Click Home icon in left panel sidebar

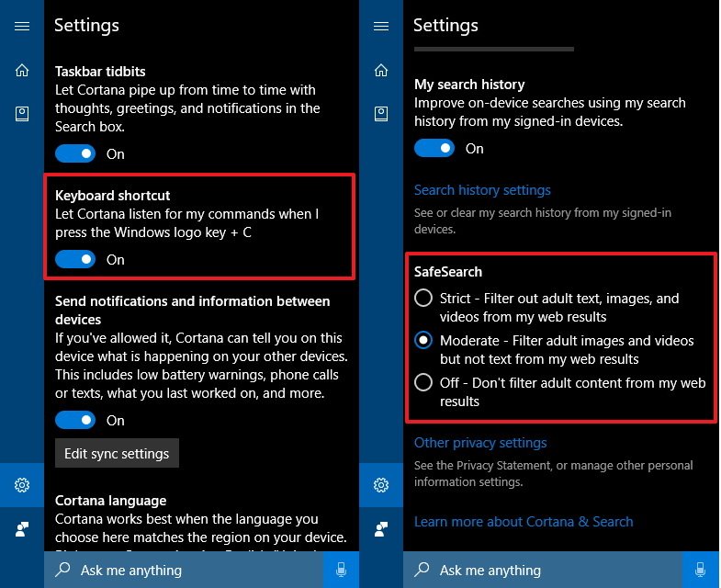click(22, 70)
